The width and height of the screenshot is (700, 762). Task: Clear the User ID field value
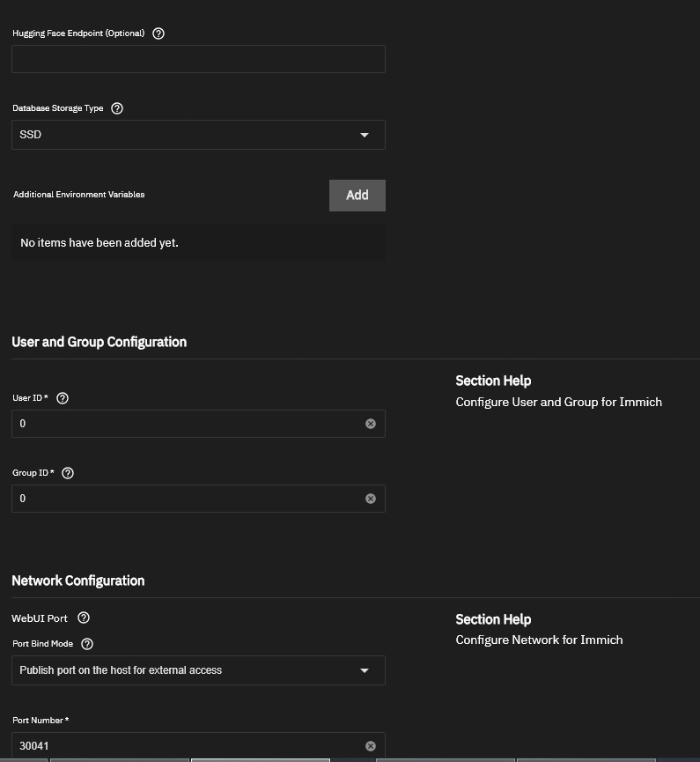click(371, 424)
